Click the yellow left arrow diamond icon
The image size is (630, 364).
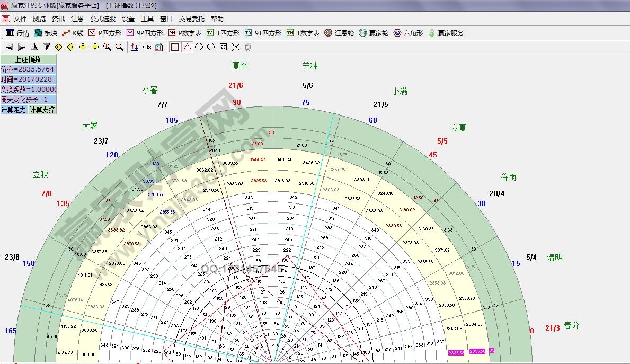pos(58,47)
